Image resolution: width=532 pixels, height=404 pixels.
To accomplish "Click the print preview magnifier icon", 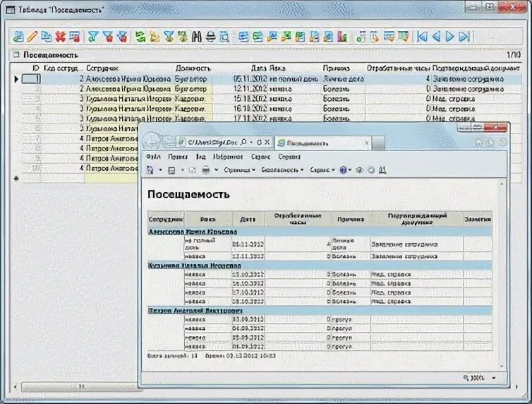I will click(x=224, y=36).
